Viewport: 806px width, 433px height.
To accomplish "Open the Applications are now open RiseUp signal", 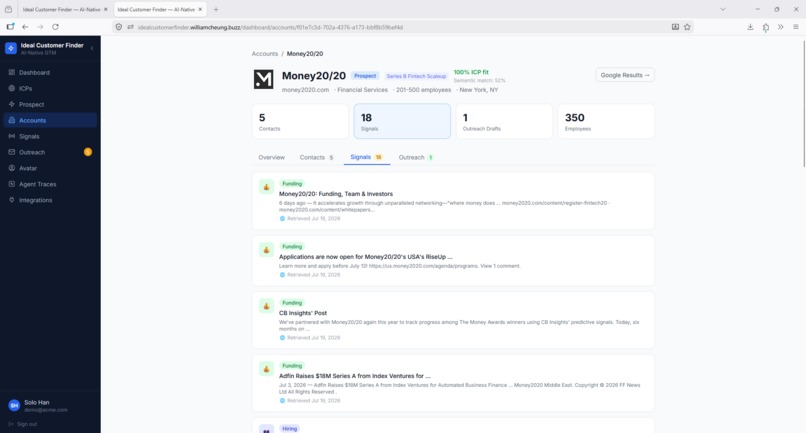I will [x=453, y=261].
